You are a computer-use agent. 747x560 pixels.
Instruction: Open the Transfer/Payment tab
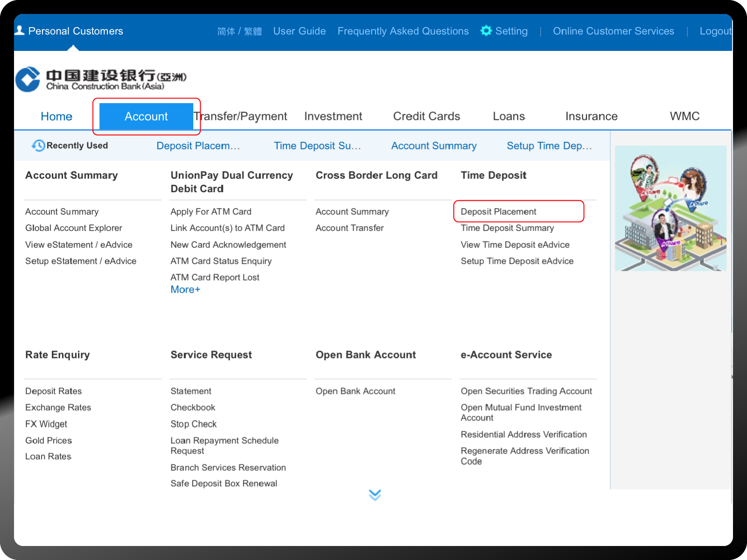pos(241,116)
